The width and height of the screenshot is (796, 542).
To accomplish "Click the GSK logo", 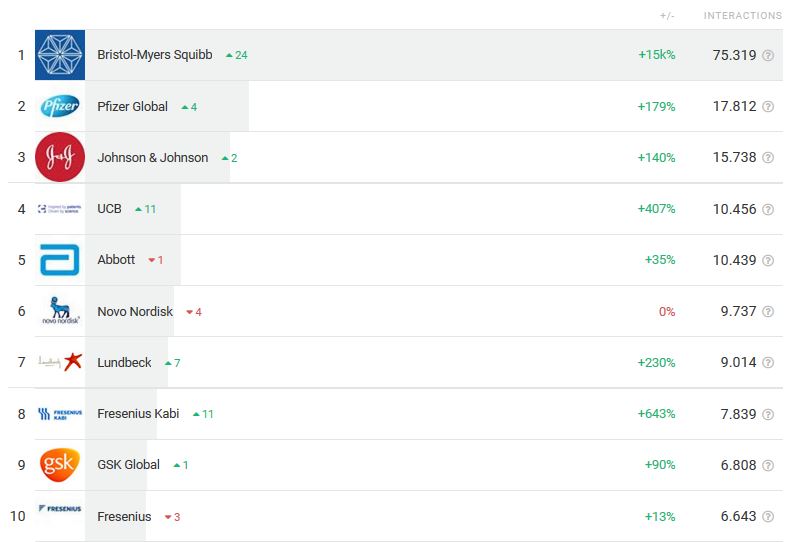I will coord(60,464).
